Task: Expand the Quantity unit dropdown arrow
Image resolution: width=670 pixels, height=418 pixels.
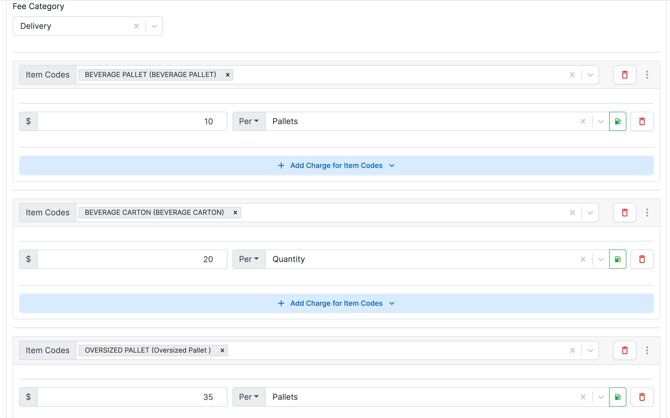Action: click(x=600, y=259)
